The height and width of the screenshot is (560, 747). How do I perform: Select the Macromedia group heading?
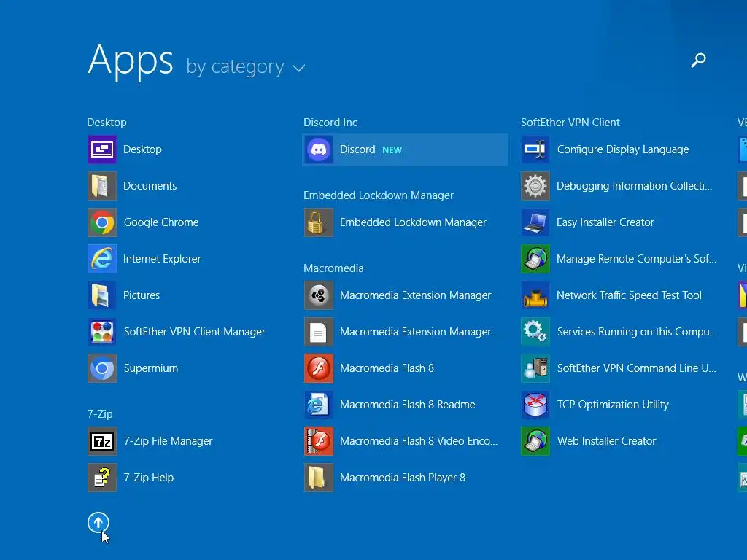333,268
